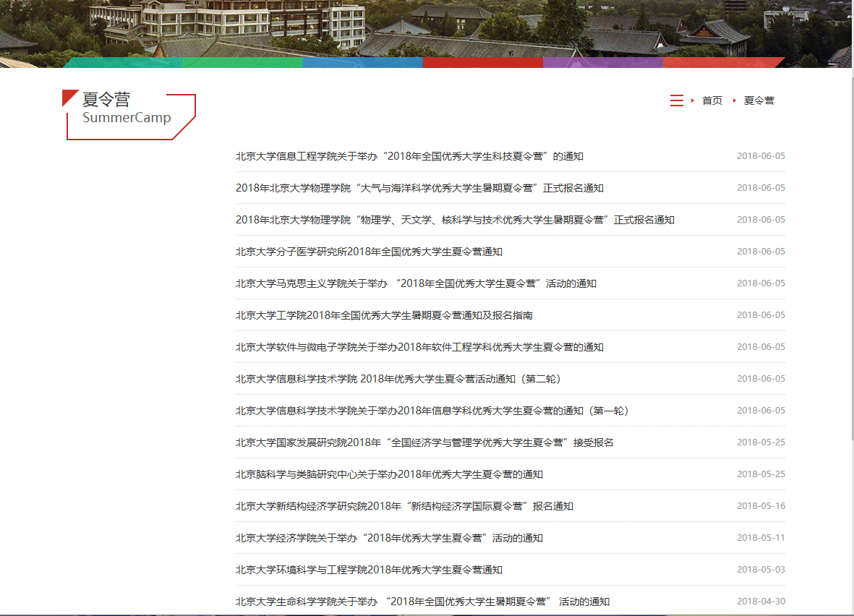Image resolution: width=854 pixels, height=616 pixels.
Task: Open 工学院暑期夏令营通知及报名指南
Action: click(x=384, y=315)
